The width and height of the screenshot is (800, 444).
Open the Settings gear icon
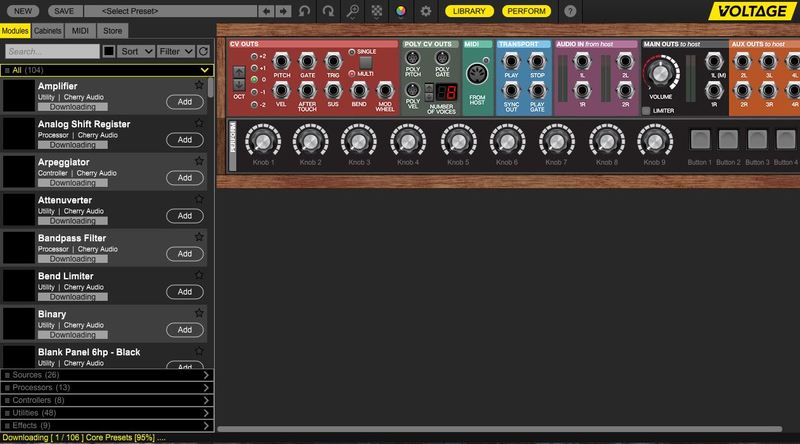tap(425, 10)
